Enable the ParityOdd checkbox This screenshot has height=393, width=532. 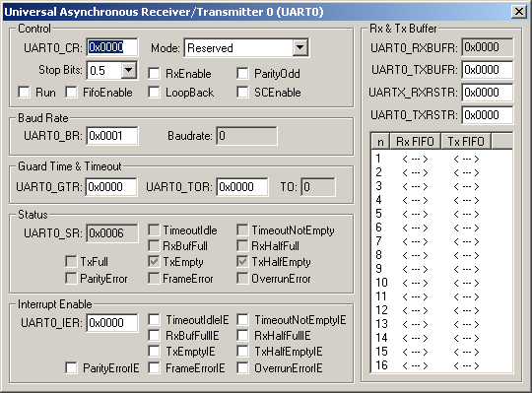pos(242,74)
